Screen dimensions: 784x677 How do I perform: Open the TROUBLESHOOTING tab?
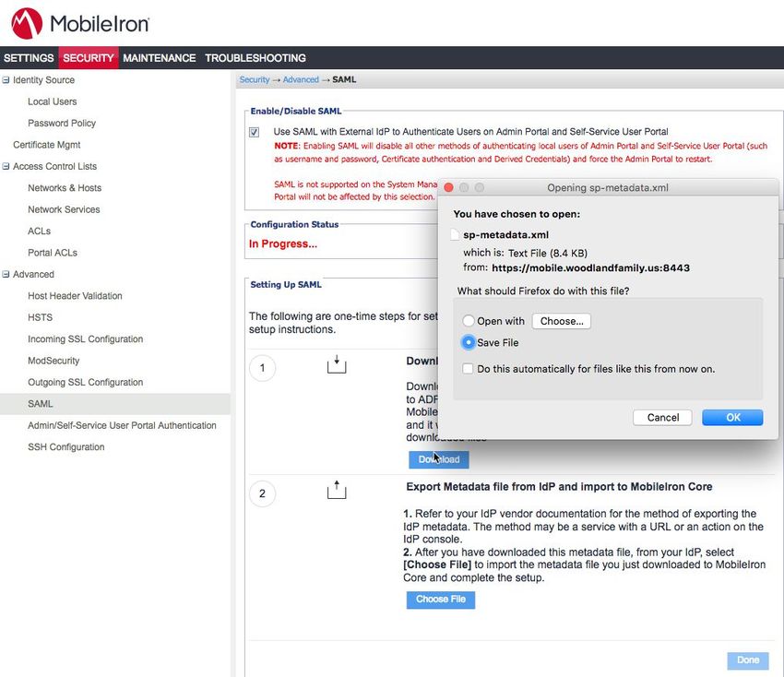pyautogui.click(x=255, y=58)
